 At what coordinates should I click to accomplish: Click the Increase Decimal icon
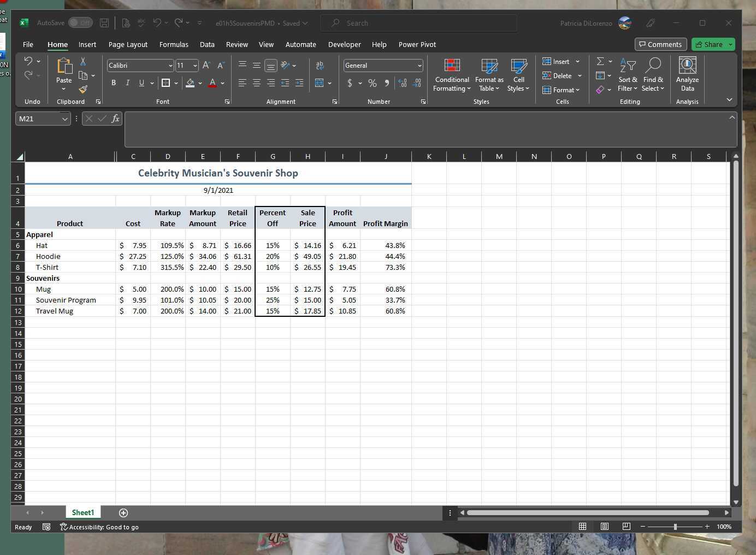point(403,83)
